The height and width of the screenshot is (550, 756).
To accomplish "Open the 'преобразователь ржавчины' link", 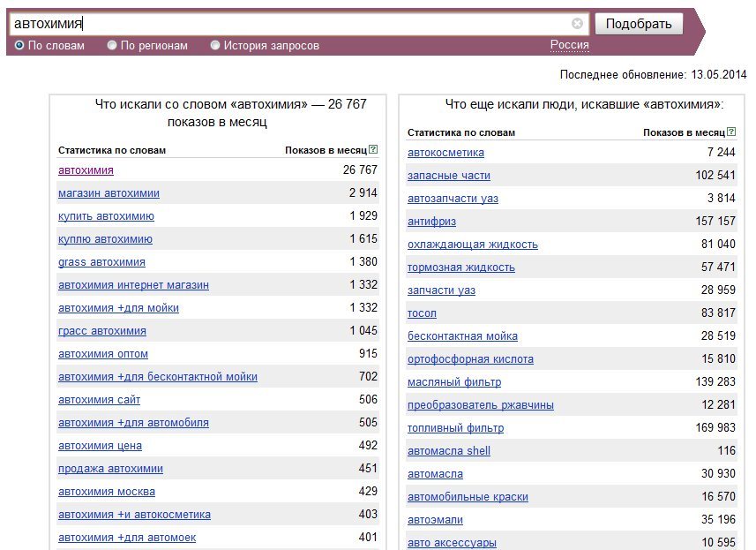I will [480, 405].
